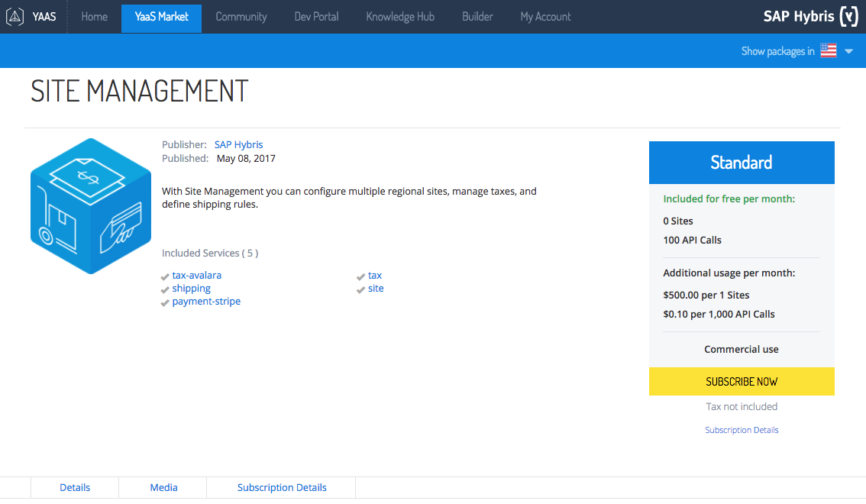Switch to the Details tab
This screenshot has width=866, height=504.
point(75,487)
